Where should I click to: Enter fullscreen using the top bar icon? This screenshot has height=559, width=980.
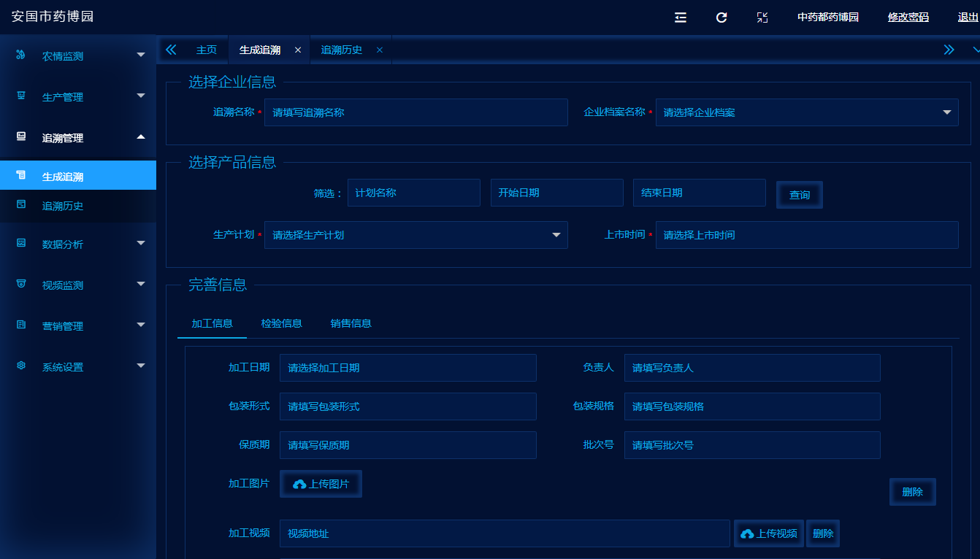click(x=762, y=18)
